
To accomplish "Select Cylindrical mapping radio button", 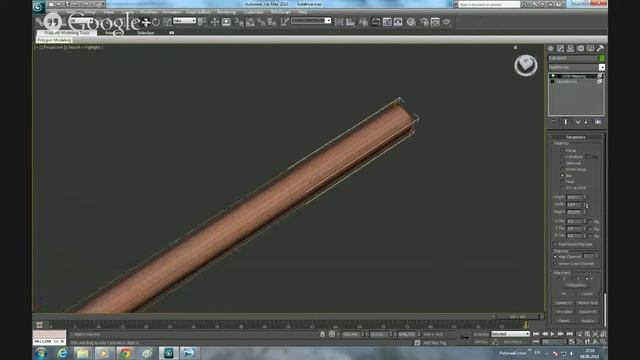I will [562, 157].
